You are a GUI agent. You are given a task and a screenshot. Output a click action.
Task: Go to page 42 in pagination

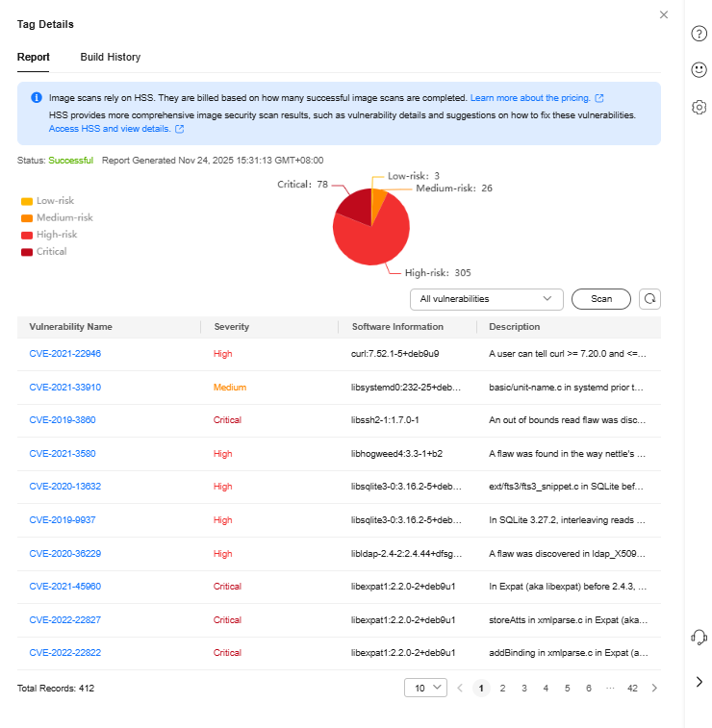coord(632,689)
